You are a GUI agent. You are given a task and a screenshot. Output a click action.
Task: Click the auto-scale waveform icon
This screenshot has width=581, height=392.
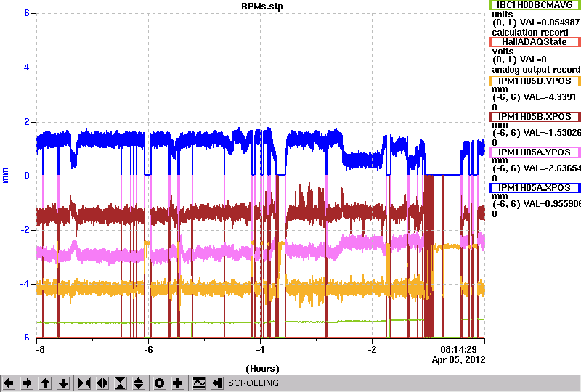(199, 383)
